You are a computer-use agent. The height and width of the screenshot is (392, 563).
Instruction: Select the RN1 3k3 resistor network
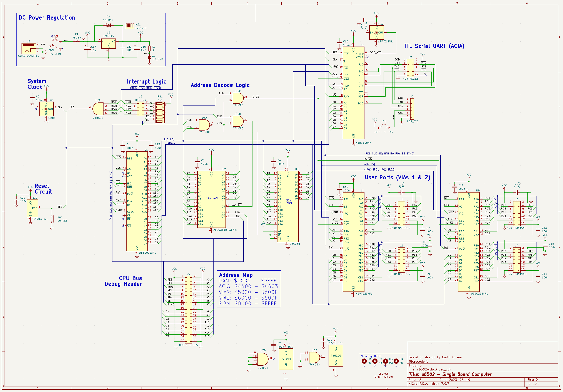pos(160,112)
